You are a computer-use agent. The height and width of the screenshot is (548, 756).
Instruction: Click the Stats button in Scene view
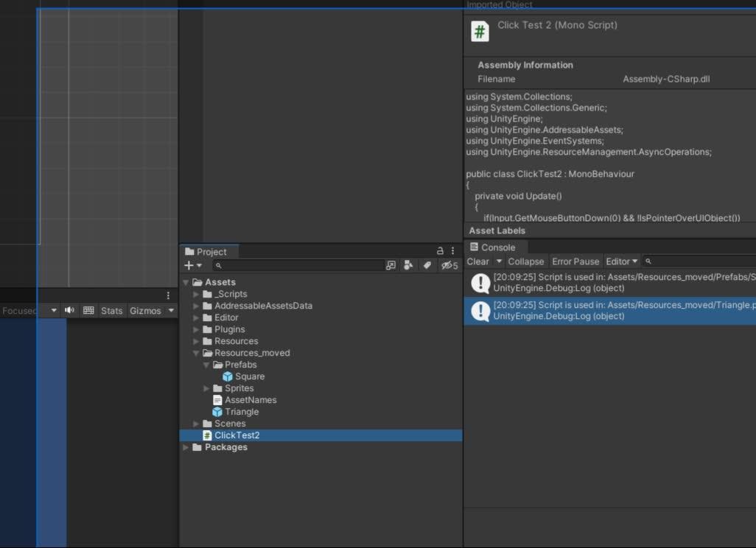(x=111, y=310)
